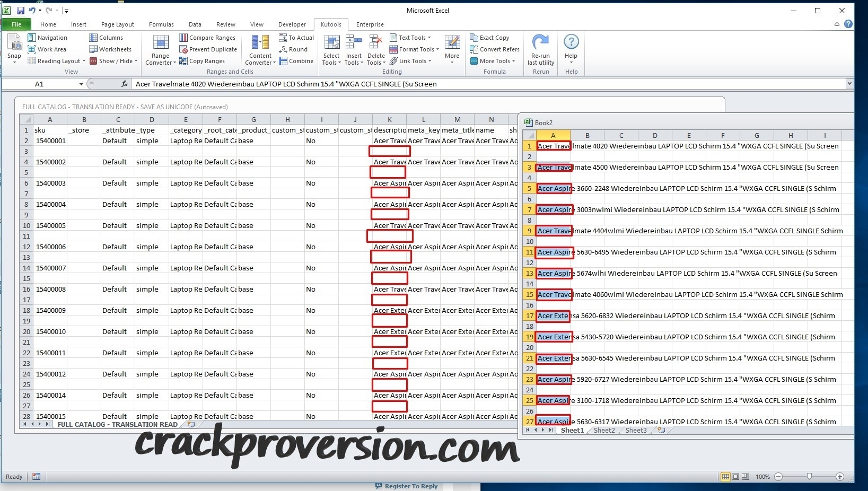
Task: Open the Content Converter tool
Action: click(x=260, y=50)
